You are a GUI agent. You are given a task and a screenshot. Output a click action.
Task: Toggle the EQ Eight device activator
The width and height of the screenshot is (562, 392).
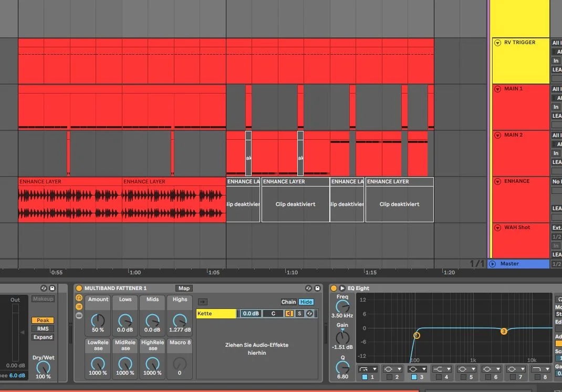click(334, 288)
